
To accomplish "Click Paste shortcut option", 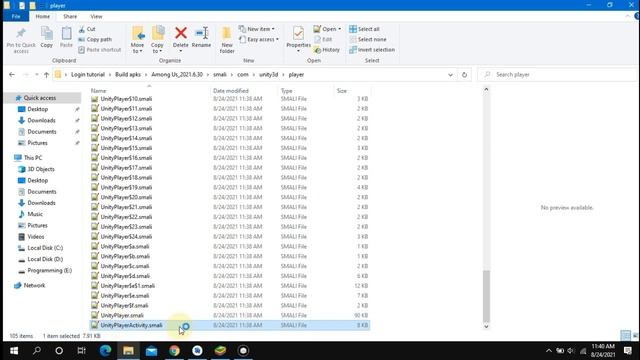I will pyautogui.click(x=100, y=49).
